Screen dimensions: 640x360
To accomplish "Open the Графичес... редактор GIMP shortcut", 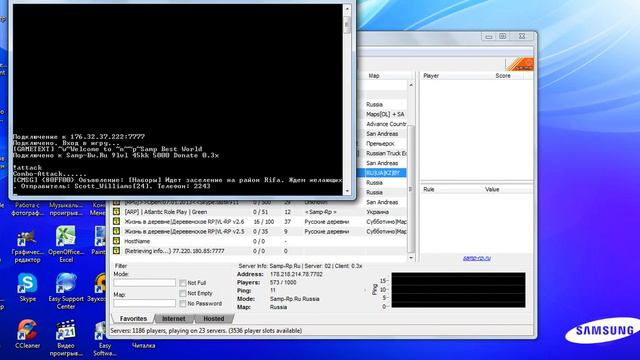I will click(x=26, y=244).
